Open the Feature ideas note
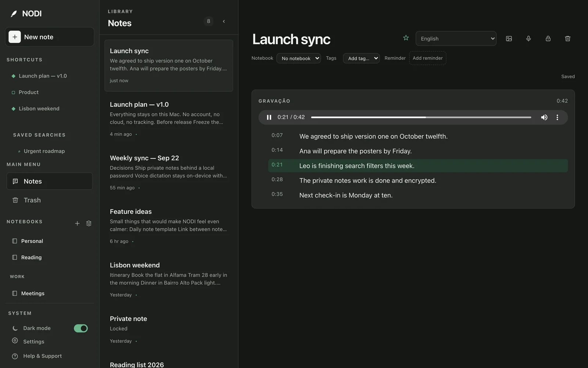 pos(169,226)
